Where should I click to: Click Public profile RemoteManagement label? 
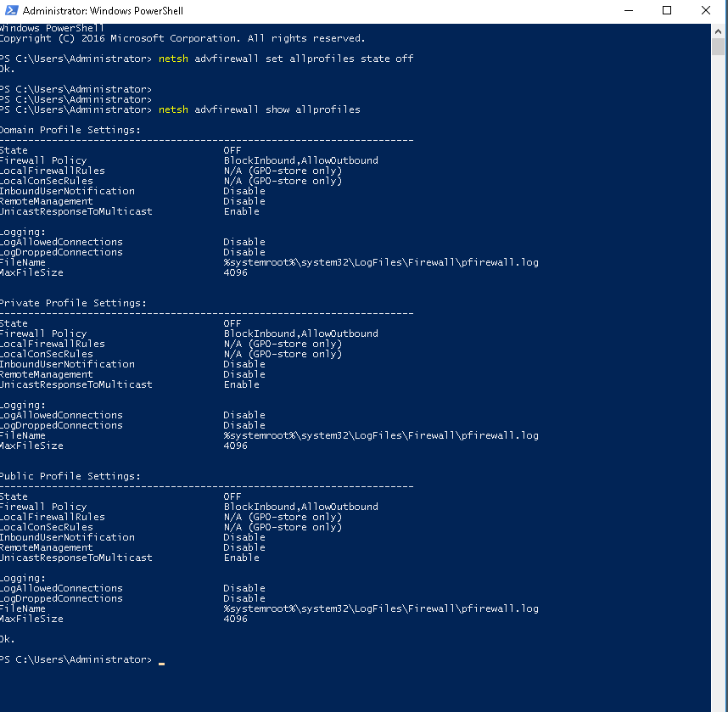[47, 548]
